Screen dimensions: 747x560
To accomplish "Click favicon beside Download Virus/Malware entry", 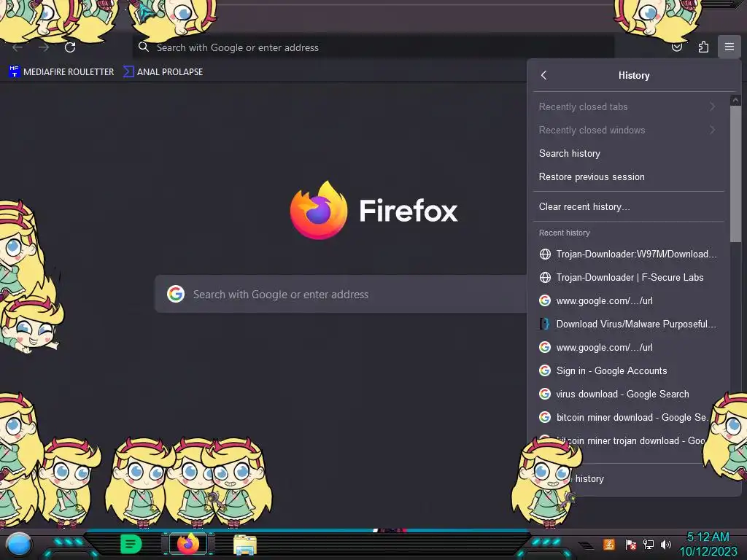I will click(x=545, y=324).
